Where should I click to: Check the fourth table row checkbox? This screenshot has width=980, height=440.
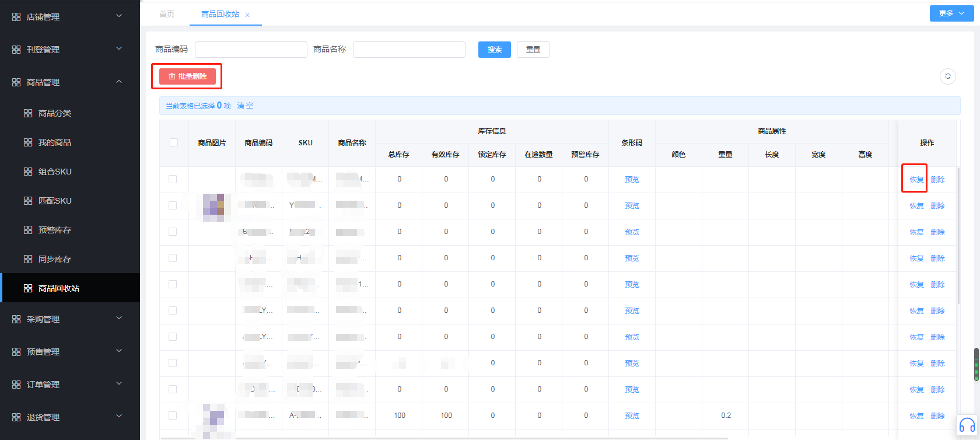(x=173, y=258)
